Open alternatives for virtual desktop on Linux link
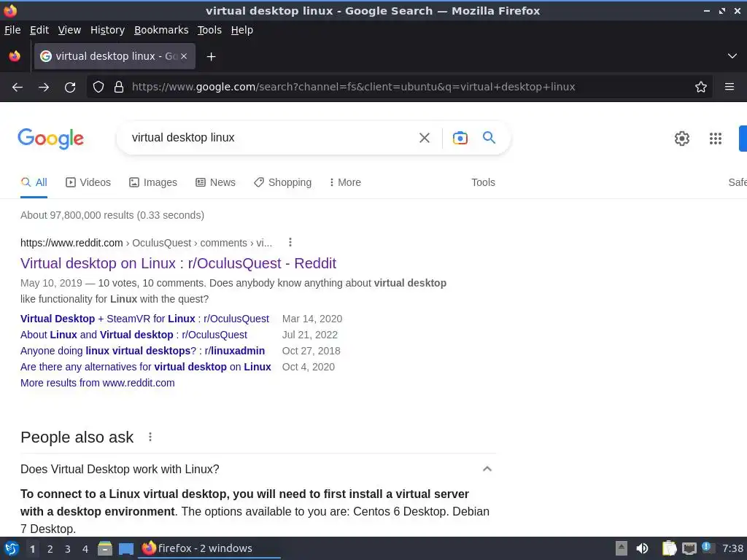Screen dimensions: 747x560 pyautogui.click(x=146, y=367)
